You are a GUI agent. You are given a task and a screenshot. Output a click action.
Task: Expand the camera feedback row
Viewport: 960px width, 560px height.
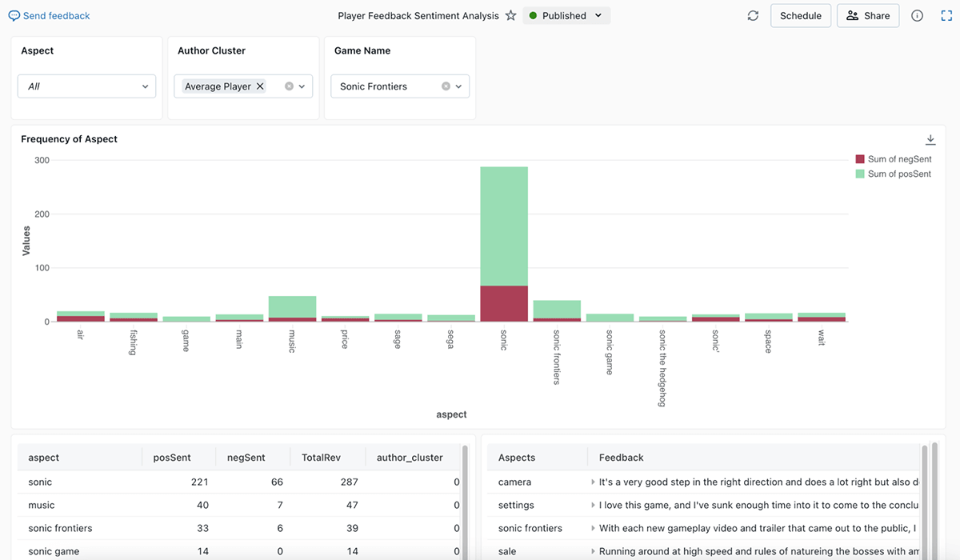pyautogui.click(x=593, y=482)
